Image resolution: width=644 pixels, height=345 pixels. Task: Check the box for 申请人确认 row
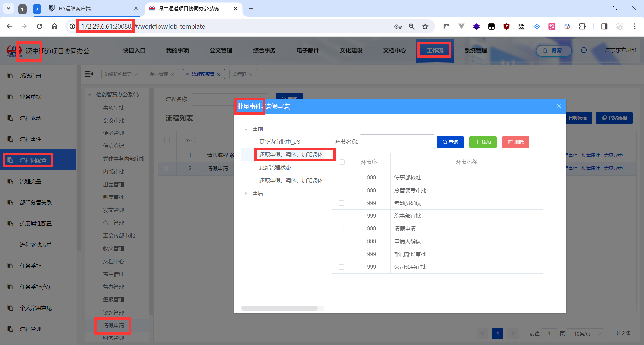(341, 241)
